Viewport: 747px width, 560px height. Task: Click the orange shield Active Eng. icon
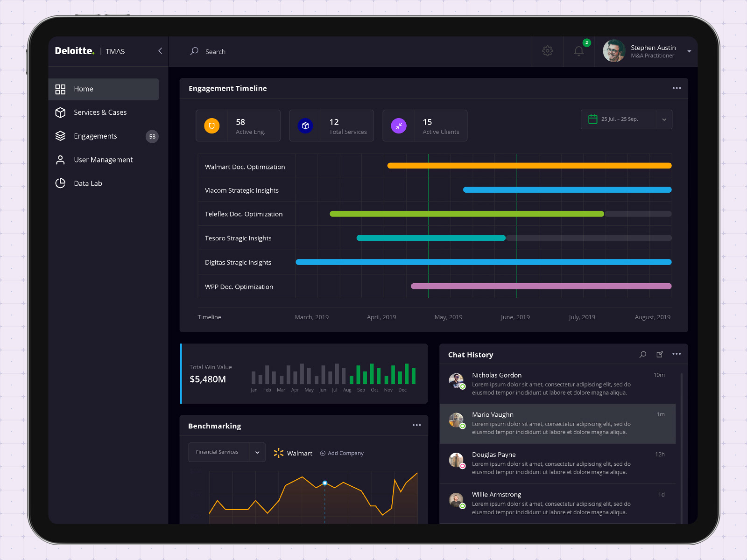pos(212,126)
